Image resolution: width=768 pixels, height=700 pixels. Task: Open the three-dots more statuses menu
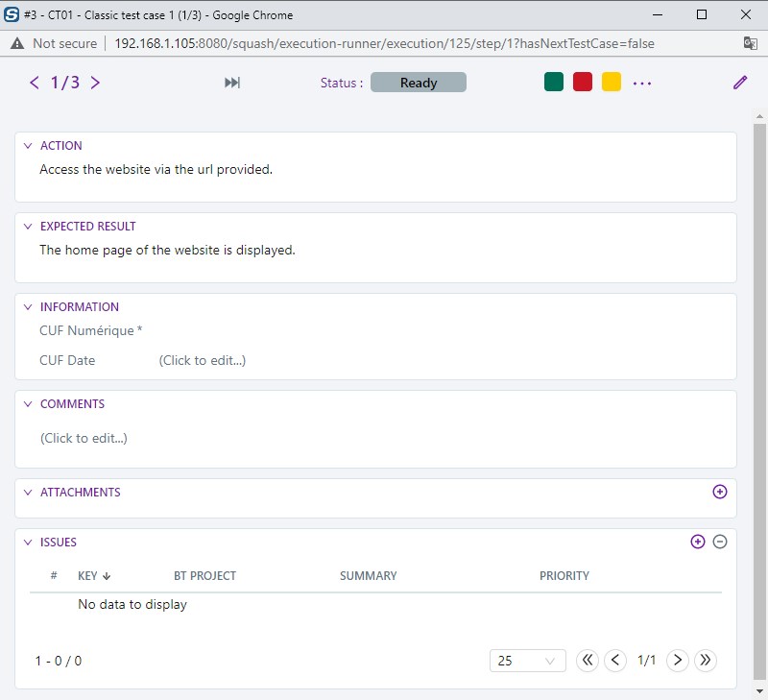click(x=642, y=84)
